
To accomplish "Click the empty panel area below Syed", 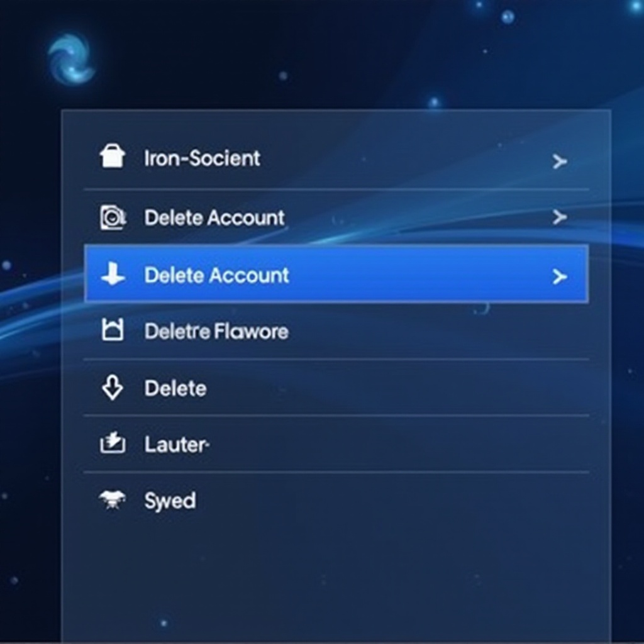I will [x=333, y=579].
